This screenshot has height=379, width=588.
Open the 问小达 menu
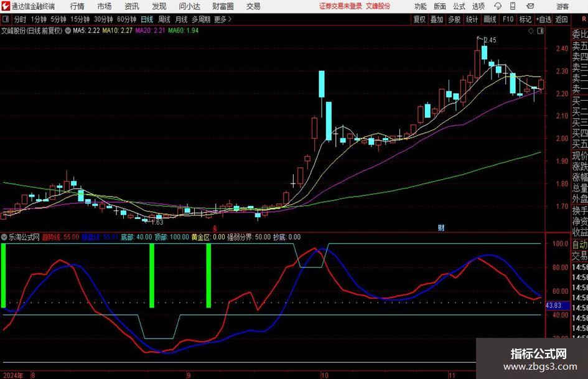tap(189, 6)
